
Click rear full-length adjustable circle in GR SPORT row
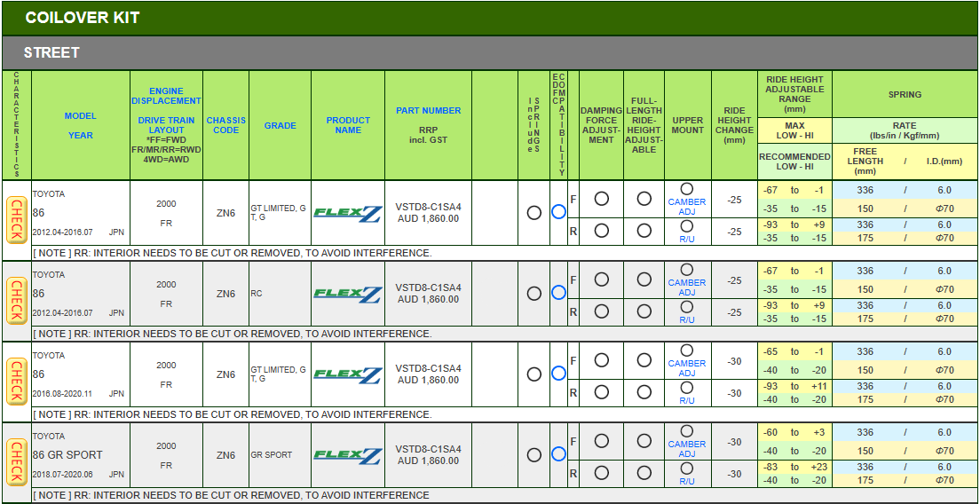(644, 473)
